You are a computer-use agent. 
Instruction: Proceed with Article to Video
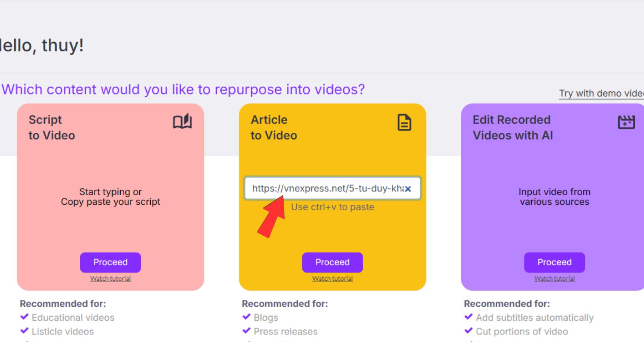[332, 262]
